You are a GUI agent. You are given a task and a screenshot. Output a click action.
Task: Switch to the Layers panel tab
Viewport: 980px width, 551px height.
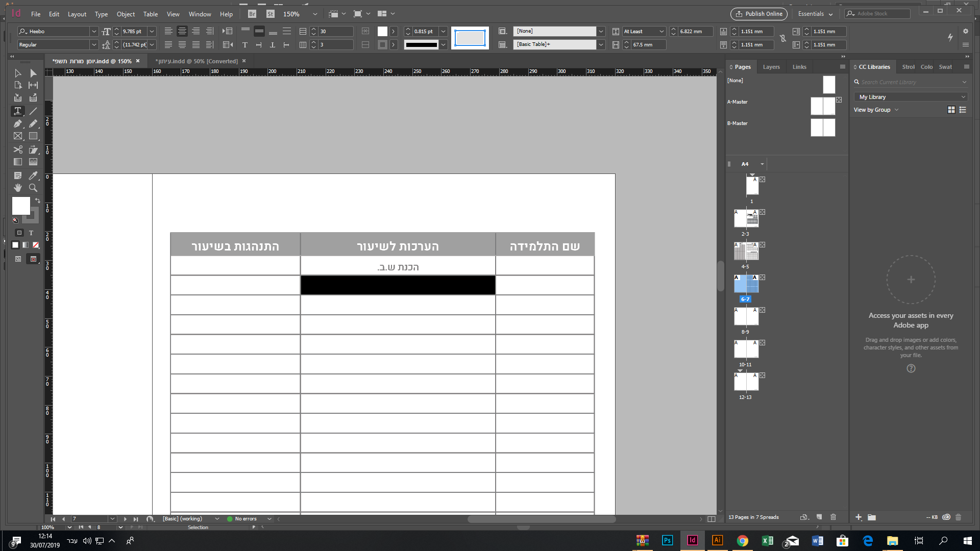771,67
